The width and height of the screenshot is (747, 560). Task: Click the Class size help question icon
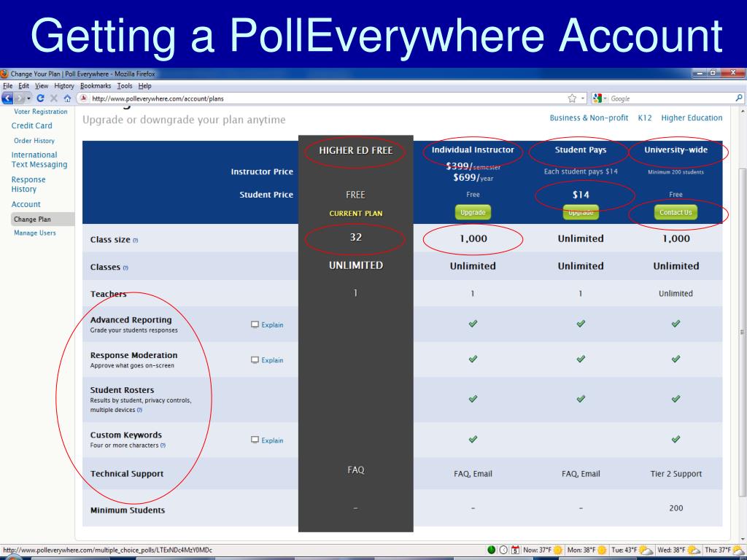pyautogui.click(x=135, y=241)
